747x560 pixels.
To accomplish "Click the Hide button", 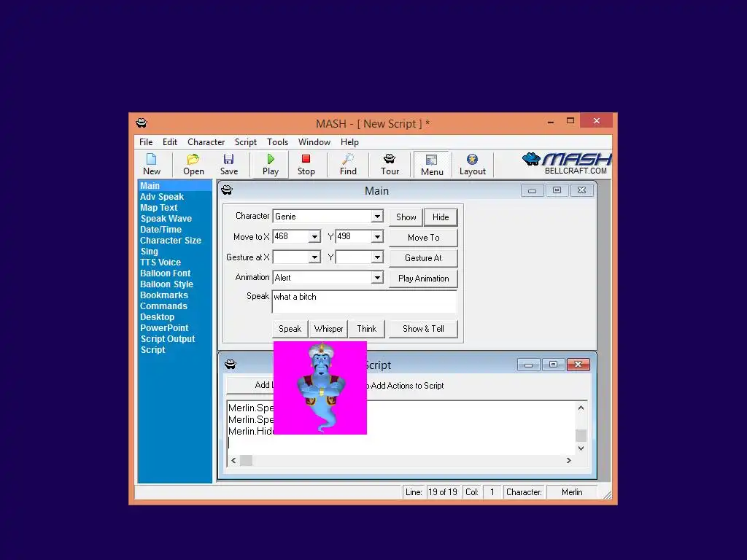I will click(441, 217).
